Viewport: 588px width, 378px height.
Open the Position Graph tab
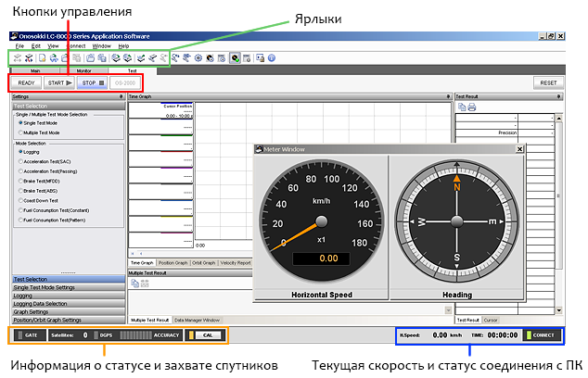pos(173,263)
